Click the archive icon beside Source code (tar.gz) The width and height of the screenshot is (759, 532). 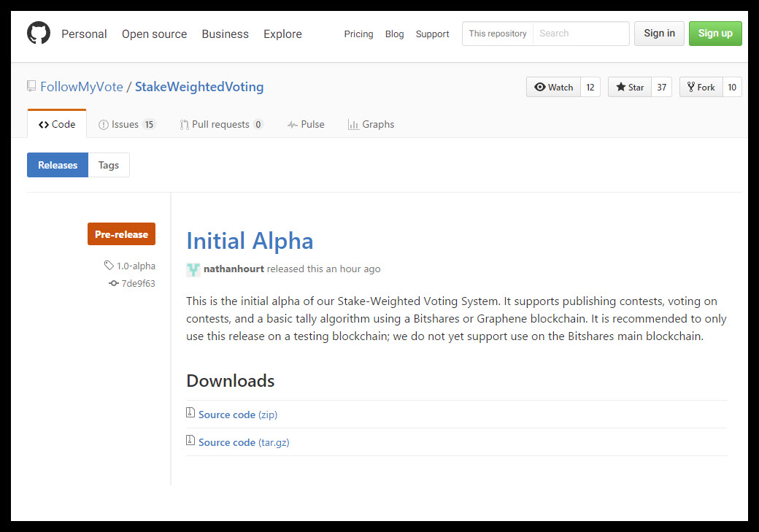tap(190, 441)
